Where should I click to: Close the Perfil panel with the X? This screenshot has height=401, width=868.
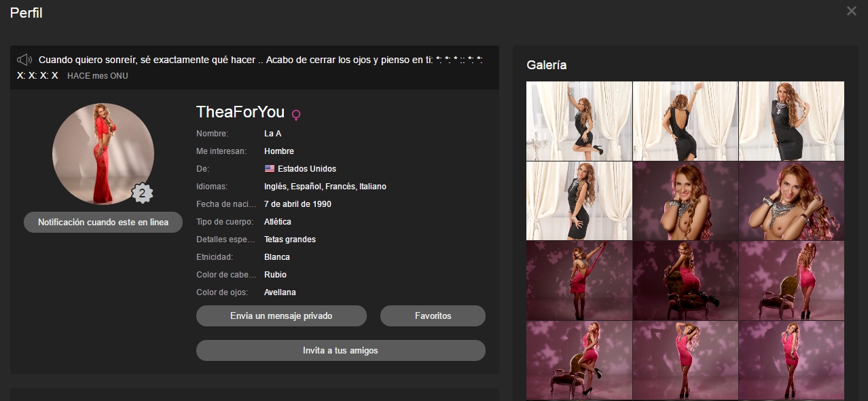tap(851, 11)
